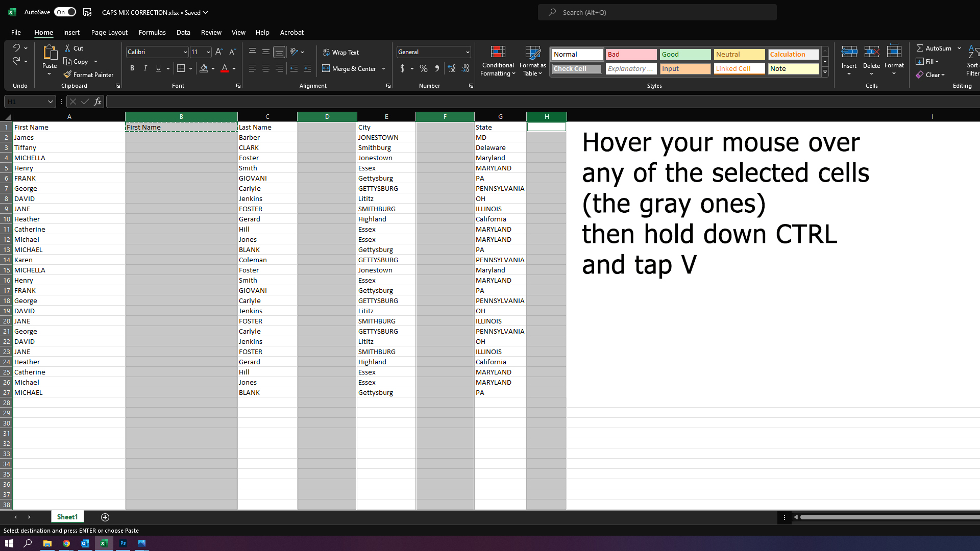Apply Borders icon
Viewport: 980px width, 551px height.
(181, 68)
